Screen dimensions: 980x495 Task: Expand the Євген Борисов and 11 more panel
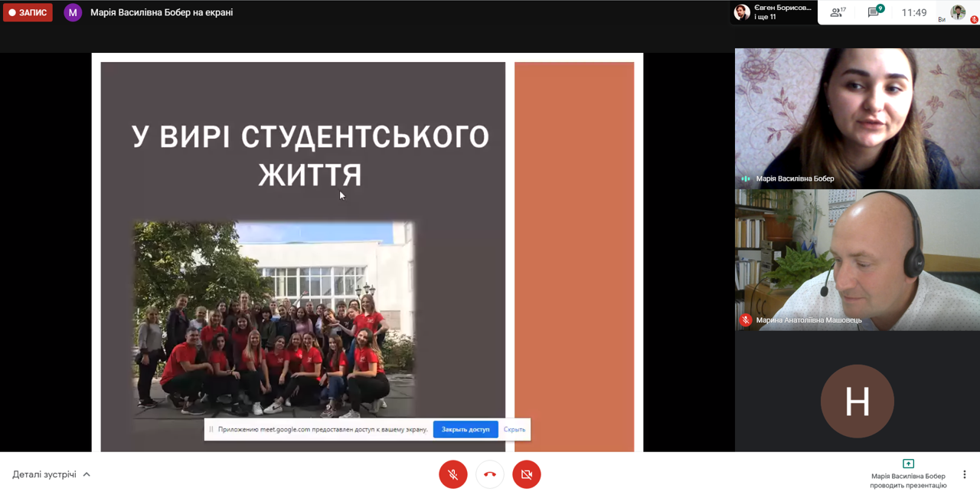tap(773, 12)
